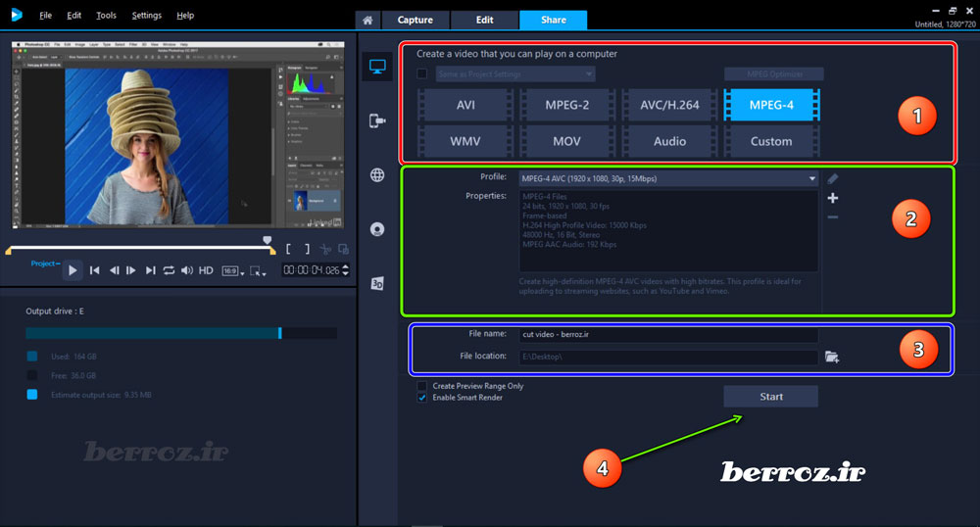The image size is (980, 527).
Task: Click the File name input field
Action: click(667, 334)
